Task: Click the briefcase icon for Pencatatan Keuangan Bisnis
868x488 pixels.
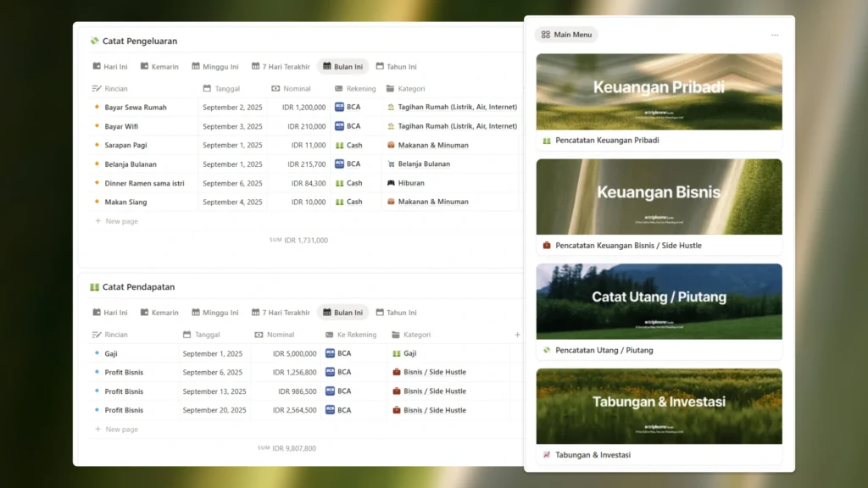Action: pos(547,246)
